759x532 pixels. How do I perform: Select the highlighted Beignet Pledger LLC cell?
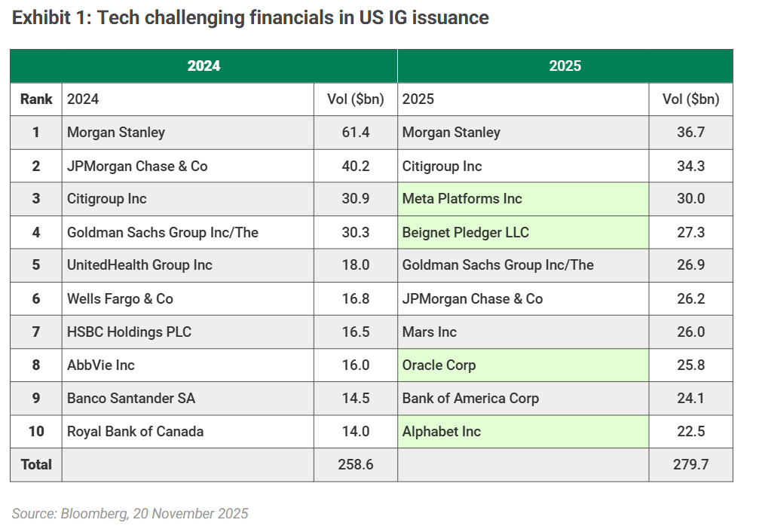pos(465,232)
